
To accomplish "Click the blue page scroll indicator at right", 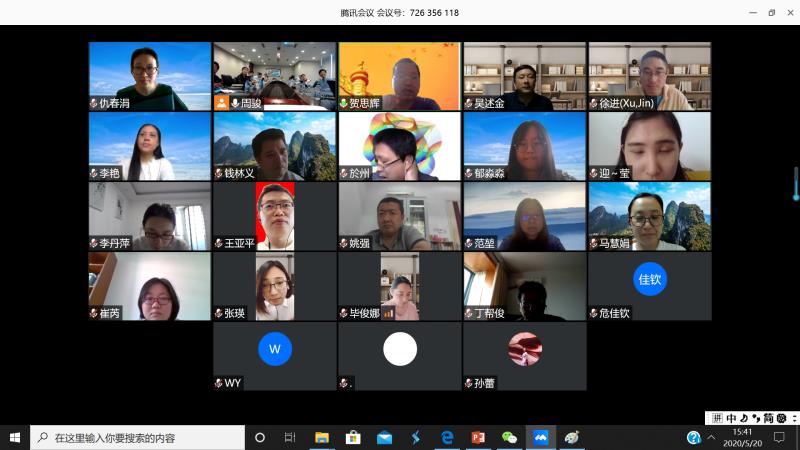I will [x=796, y=184].
